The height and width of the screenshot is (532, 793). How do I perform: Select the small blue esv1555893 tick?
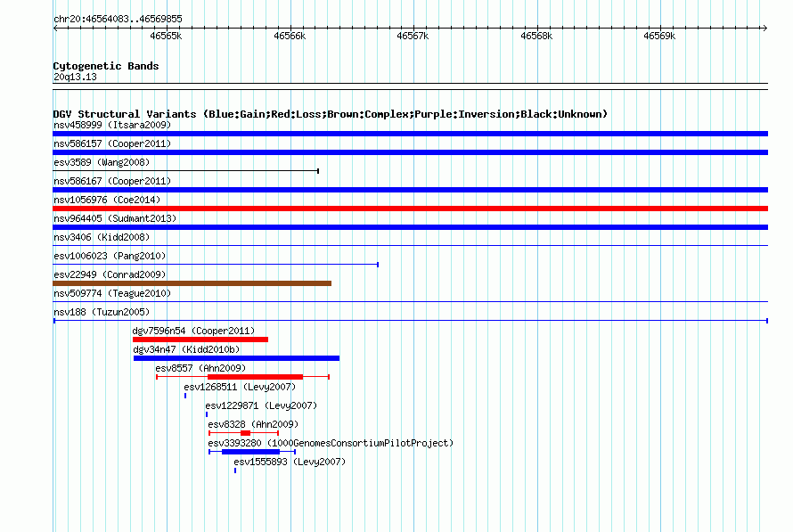(235, 471)
